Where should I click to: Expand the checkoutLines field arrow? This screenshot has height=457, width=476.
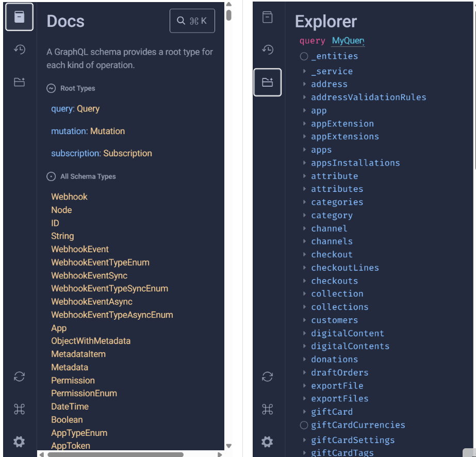point(305,268)
